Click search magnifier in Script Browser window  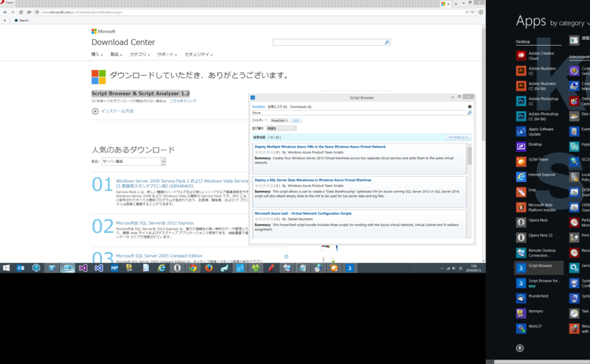(x=469, y=113)
